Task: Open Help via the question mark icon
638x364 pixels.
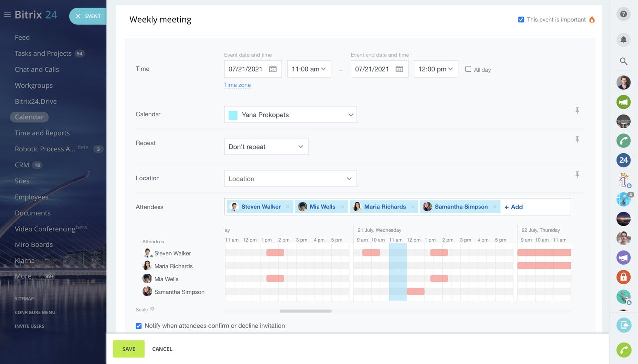Action: click(623, 14)
